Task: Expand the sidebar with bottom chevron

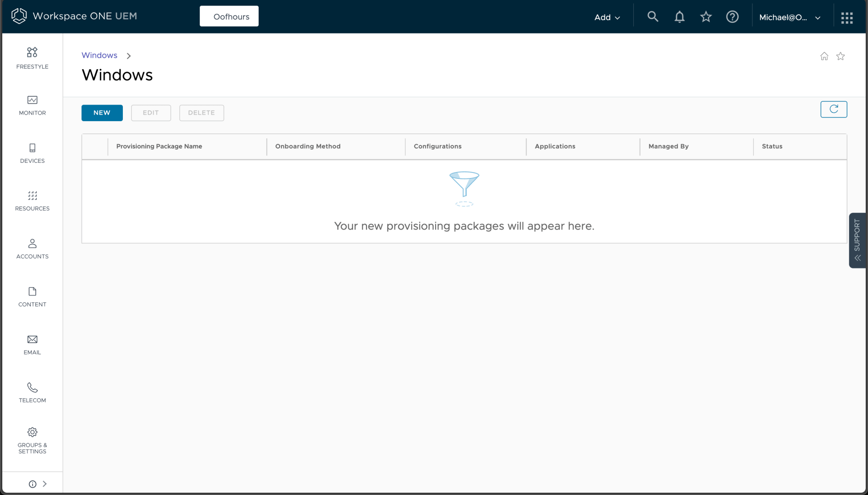Action: click(44, 484)
